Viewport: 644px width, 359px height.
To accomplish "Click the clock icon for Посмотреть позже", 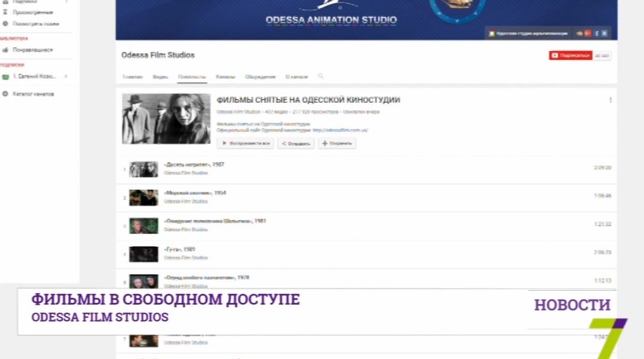I will [x=5, y=24].
